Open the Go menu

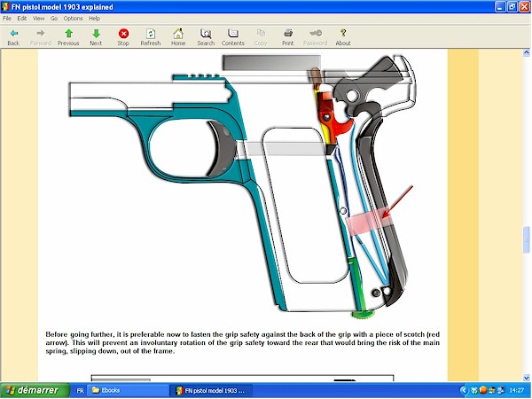(54, 19)
